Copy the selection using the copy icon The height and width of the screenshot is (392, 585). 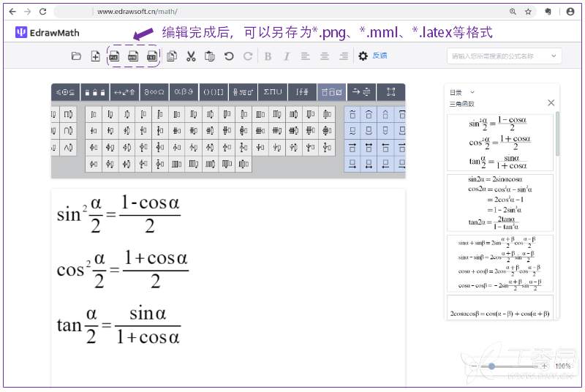pyautogui.click(x=172, y=56)
